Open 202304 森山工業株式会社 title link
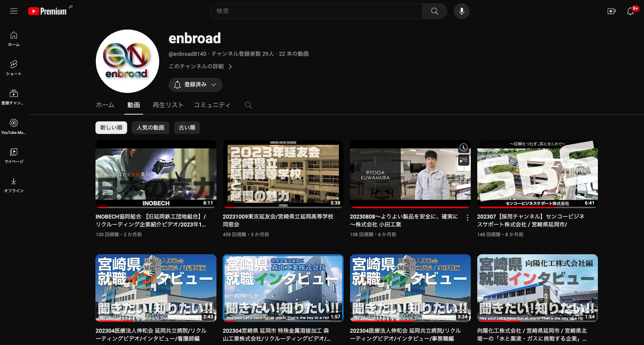Image resolution: width=644 pixels, height=345 pixels. pos(277,335)
